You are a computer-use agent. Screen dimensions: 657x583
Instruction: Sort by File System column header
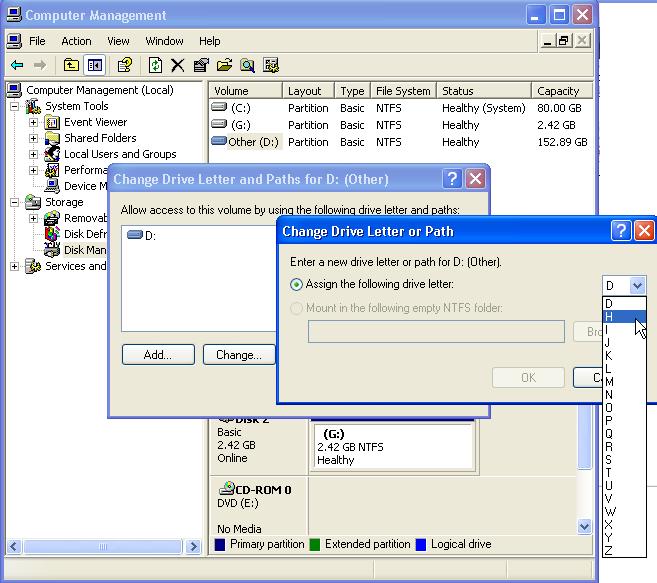(403, 91)
